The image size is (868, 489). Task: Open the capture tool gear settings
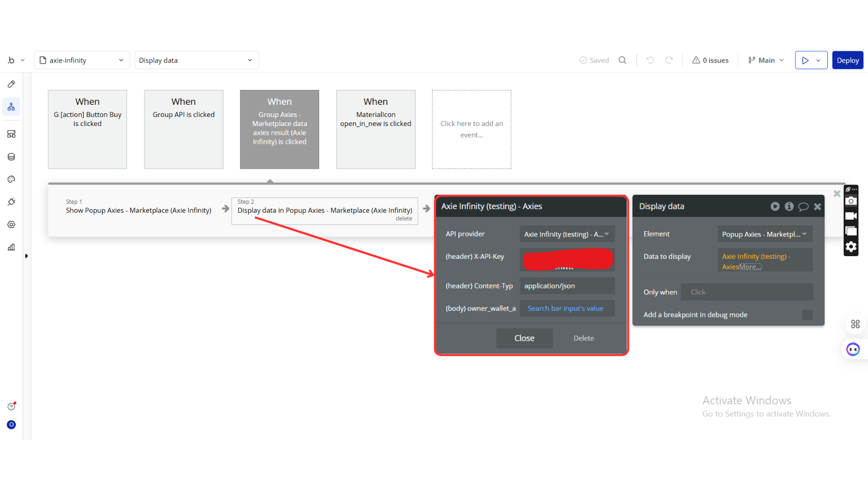coord(851,247)
